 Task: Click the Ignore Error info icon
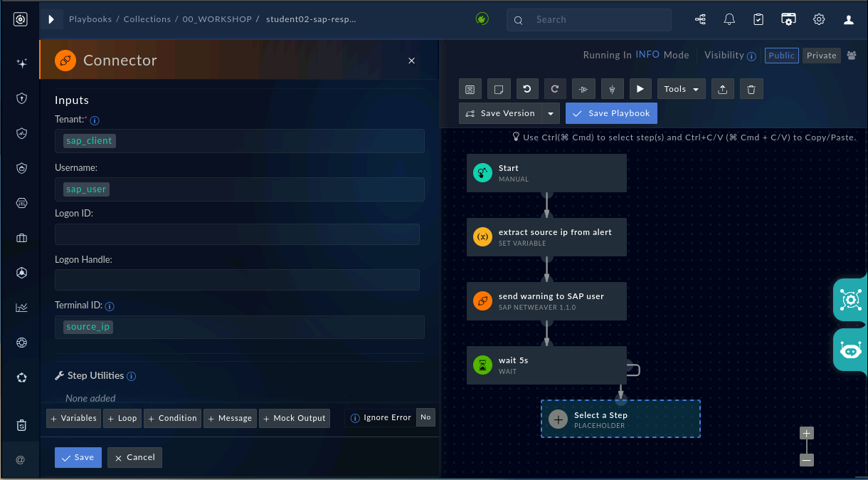tap(355, 418)
